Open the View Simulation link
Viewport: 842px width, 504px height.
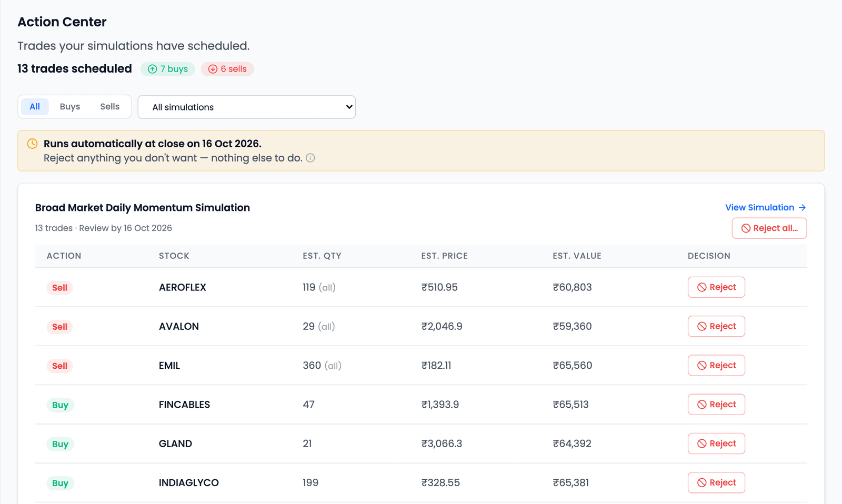click(766, 208)
